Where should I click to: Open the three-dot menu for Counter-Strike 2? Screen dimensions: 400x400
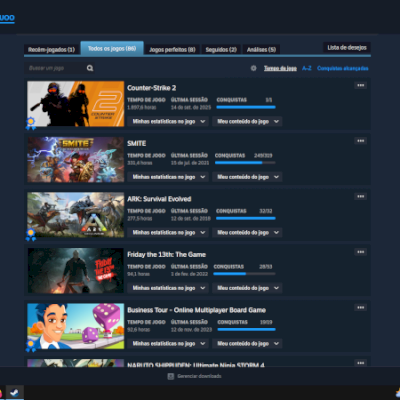pos(361,85)
